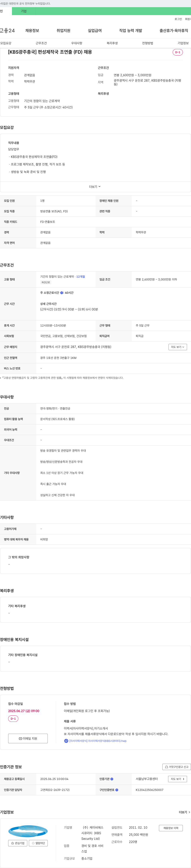Click the 문서작성 (워드프로세스 활용) value
The height and width of the screenshot is (868, 191).
tap(57, 419)
